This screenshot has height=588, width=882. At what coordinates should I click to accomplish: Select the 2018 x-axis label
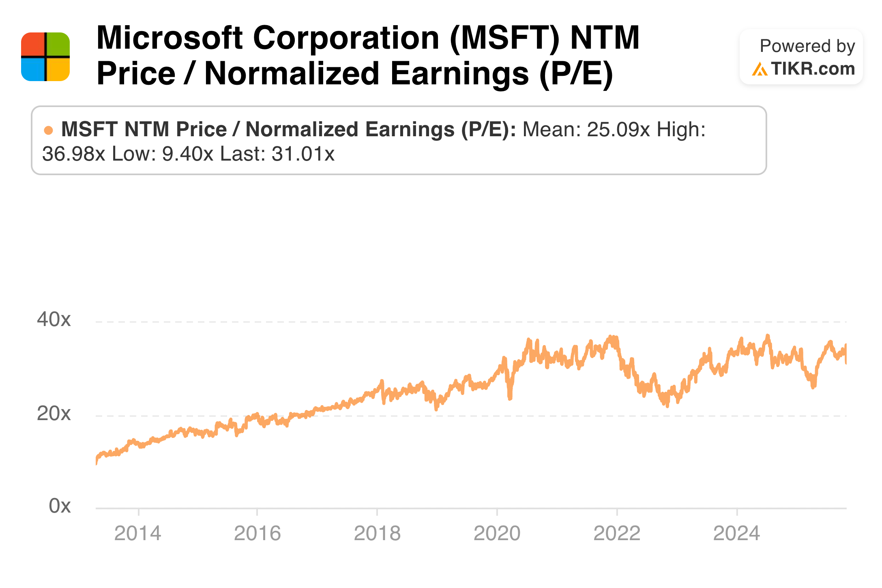[x=377, y=533]
